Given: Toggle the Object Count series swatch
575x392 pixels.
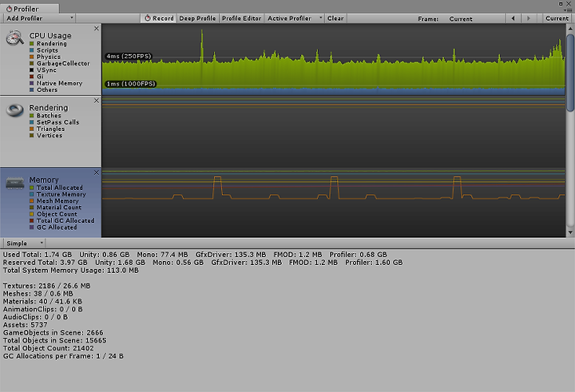Looking at the screenshot, I should coord(31,214).
